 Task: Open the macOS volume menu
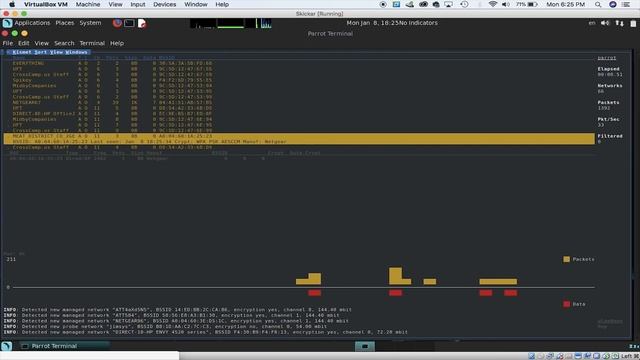click(506, 4)
